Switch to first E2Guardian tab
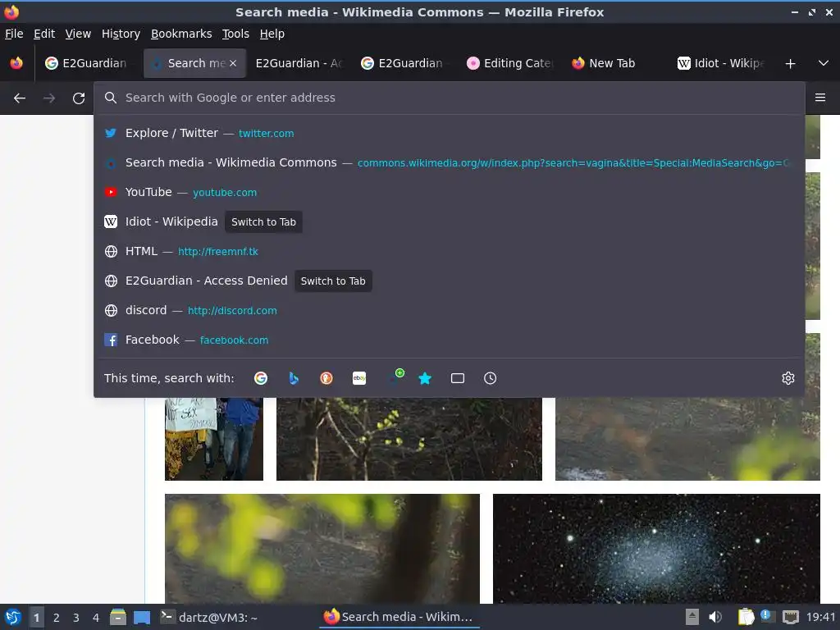840x630 pixels. coord(89,63)
